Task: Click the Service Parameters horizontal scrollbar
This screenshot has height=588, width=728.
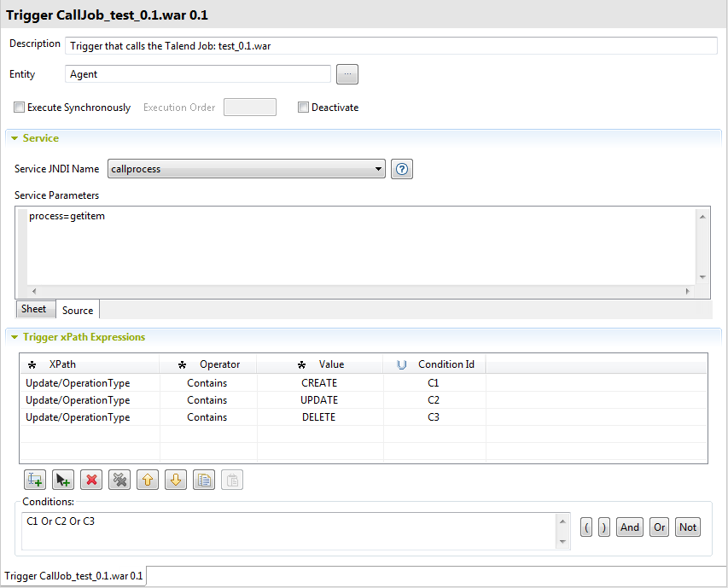Action: coord(358,292)
